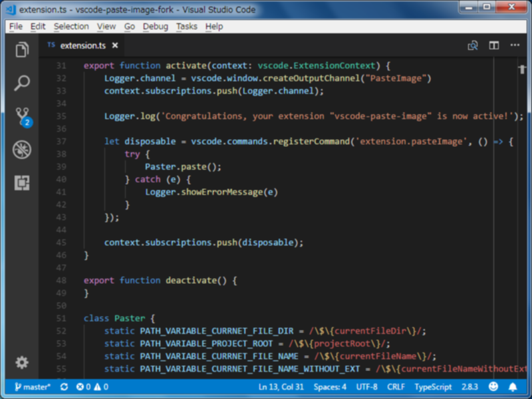Click the notifications bell in status bar
The width and height of the screenshot is (532, 399).
tap(513, 387)
